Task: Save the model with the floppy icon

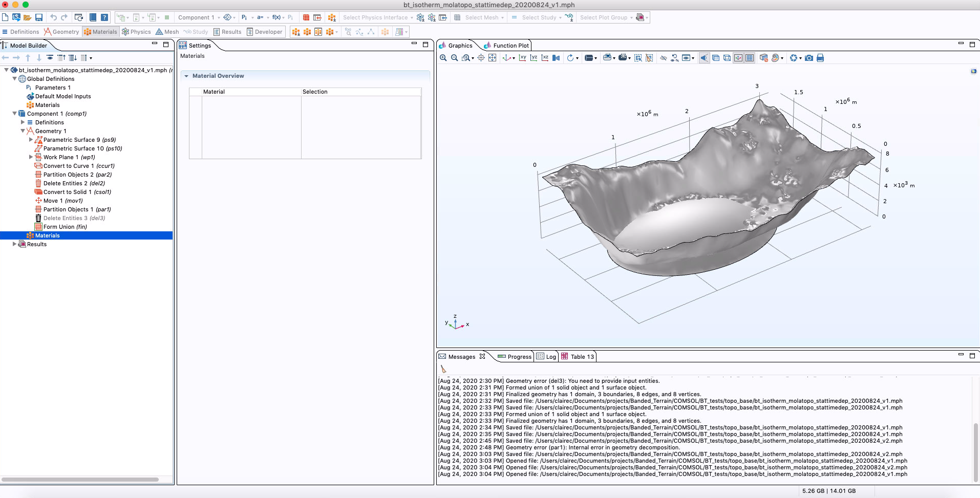Action: click(39, 17)
